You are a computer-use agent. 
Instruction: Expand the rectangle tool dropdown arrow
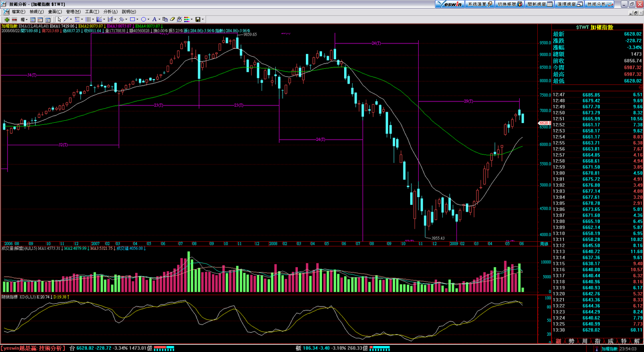tap(137, 19)
